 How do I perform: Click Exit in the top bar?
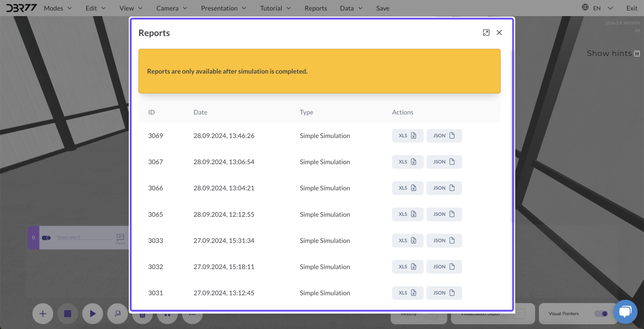pos(632,8)
